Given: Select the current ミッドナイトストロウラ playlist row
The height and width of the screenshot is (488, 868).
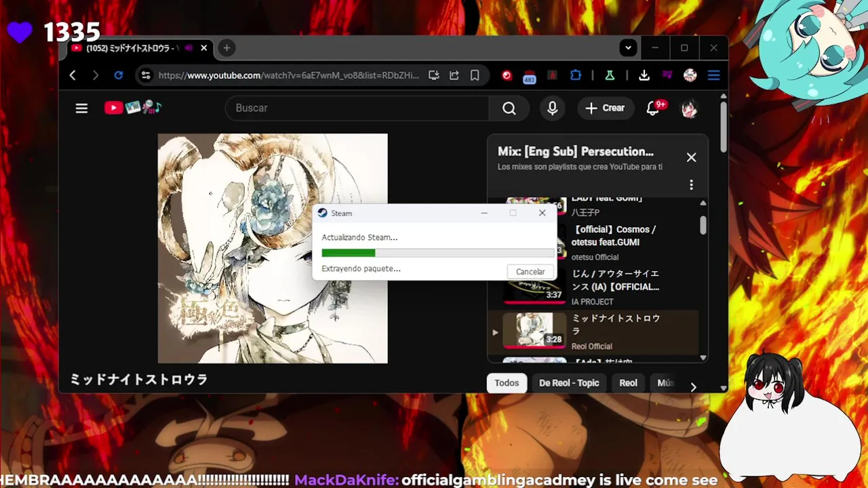Looking at the screenshot, I should coord(593,332).
